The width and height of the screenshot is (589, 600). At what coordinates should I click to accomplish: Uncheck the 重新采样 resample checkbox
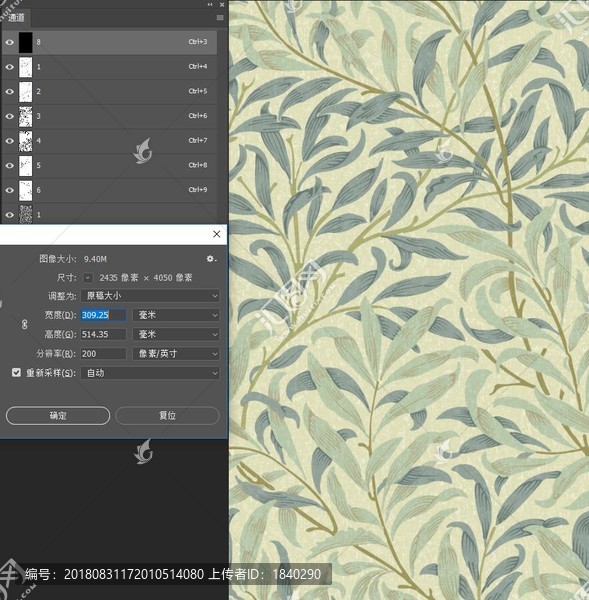(x=16, y=372)
